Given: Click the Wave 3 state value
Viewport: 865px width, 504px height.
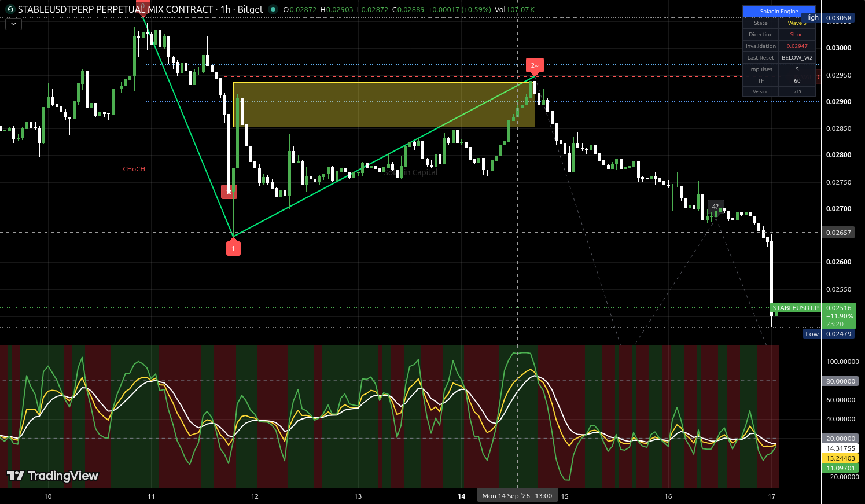Looking at the screenshot, I should 797,23.
